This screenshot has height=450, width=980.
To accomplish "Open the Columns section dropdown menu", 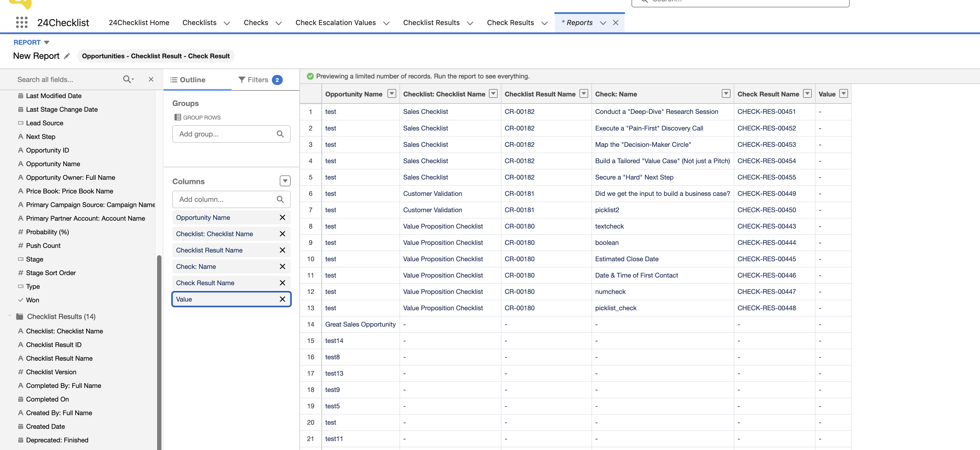I will [x=285, y=181].
